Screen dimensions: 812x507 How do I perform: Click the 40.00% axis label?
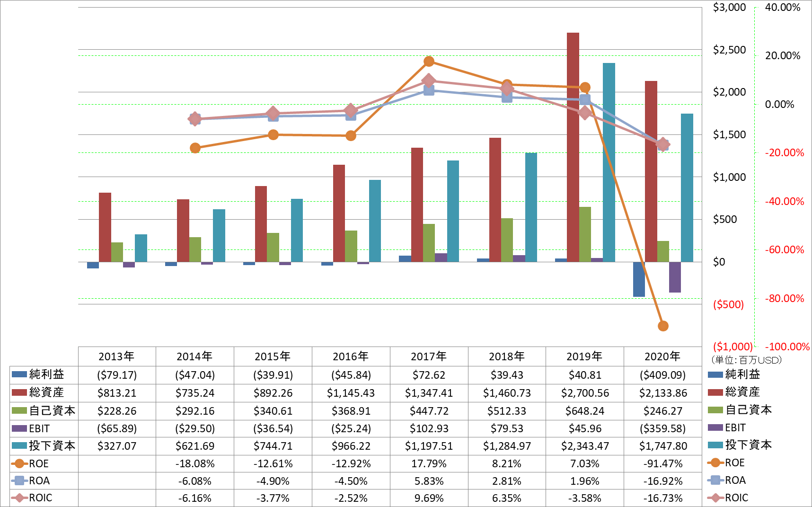(x=783, y=7)
